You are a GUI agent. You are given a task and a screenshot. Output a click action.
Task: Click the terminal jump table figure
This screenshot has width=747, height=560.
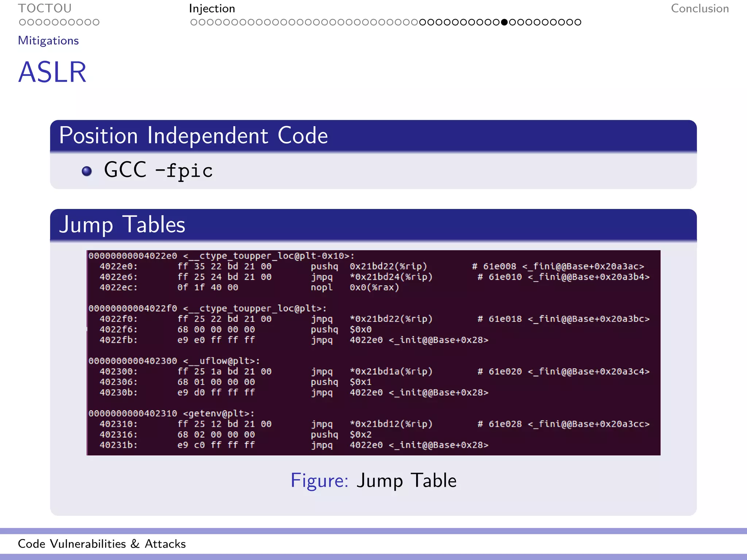[x=373, y=353]
